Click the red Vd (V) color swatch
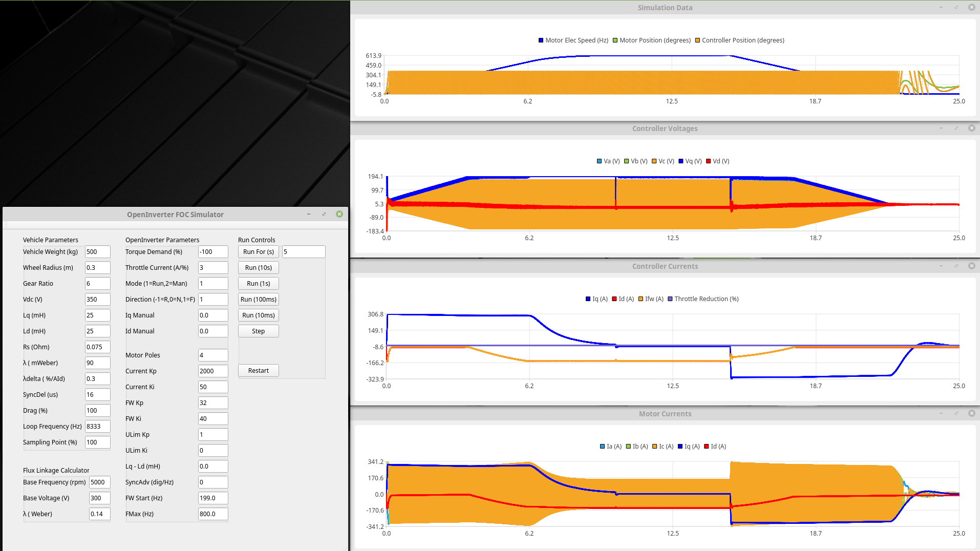980x551 pixels. (709, 161)
